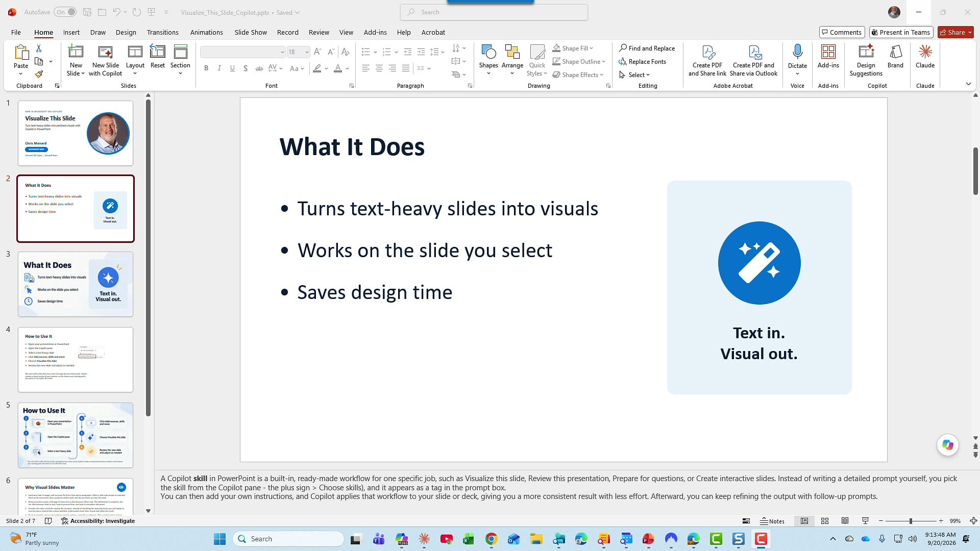The width and height of the screenshot is (980, 551).
Task: Click the floating Copilot button on the slide
Action: pyautogui.click(x=947, y=445)
